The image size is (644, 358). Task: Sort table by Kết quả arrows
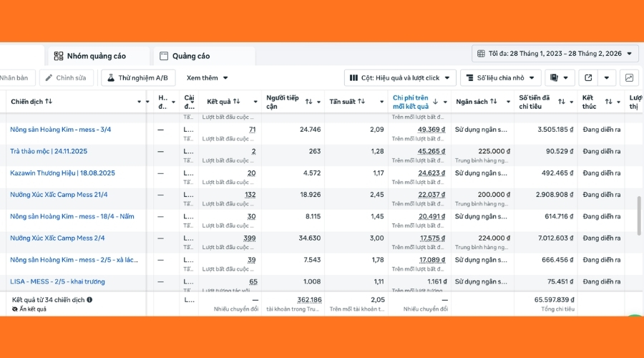pyautogui.click(x=236, y=102)
